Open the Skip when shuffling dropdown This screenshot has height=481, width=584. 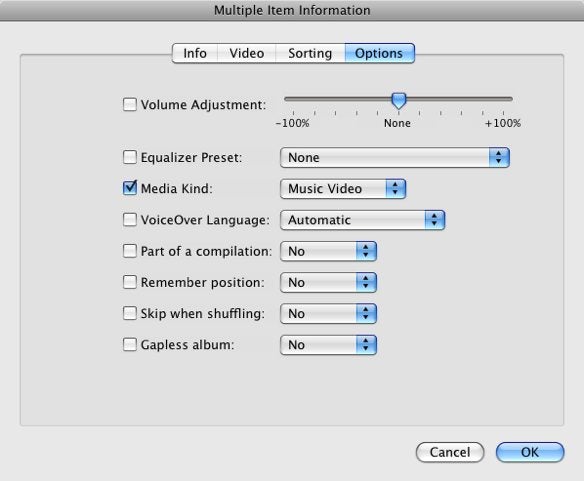(328, 314)
